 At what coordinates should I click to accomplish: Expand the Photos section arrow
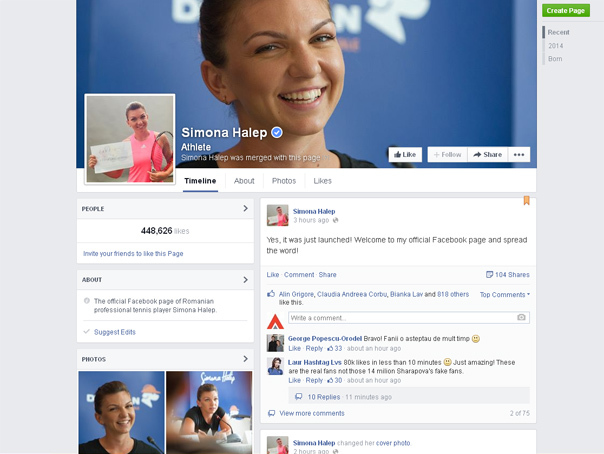coord(245,359)
